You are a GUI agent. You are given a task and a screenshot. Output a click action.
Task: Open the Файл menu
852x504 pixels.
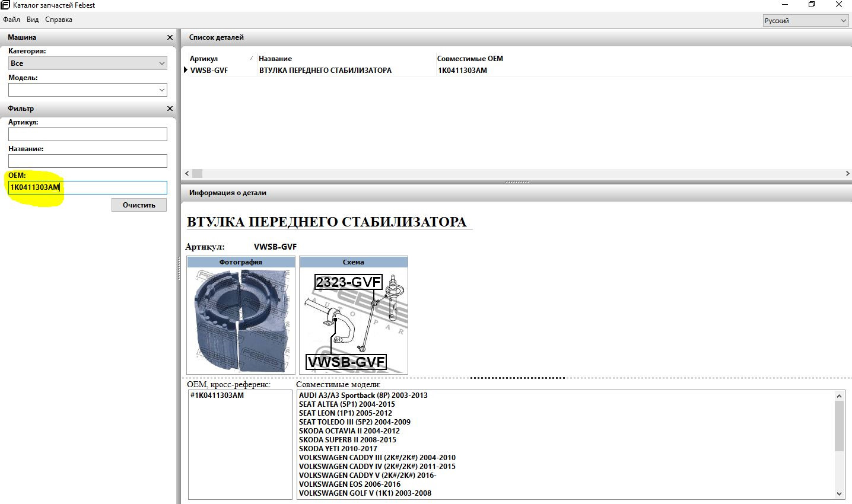(11, 20)
